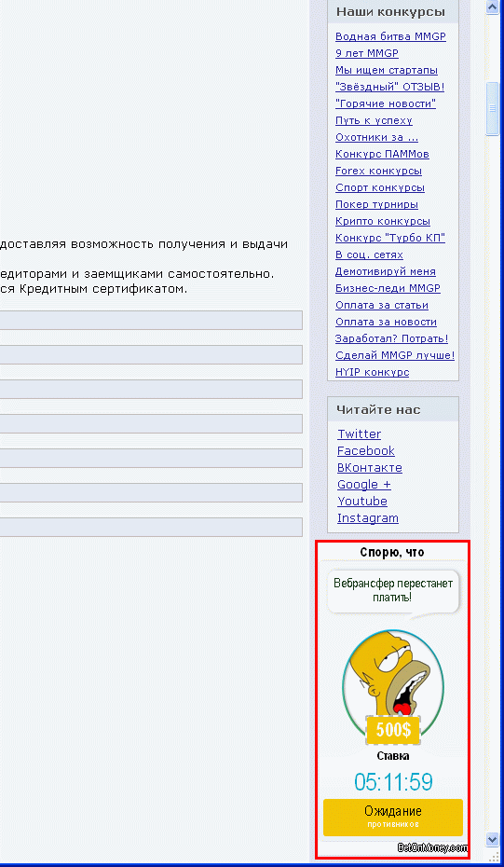The height and width of the screenshot is (867, 504).
Task: Click the scrollbar down arrow
Action: pos(493,839)
